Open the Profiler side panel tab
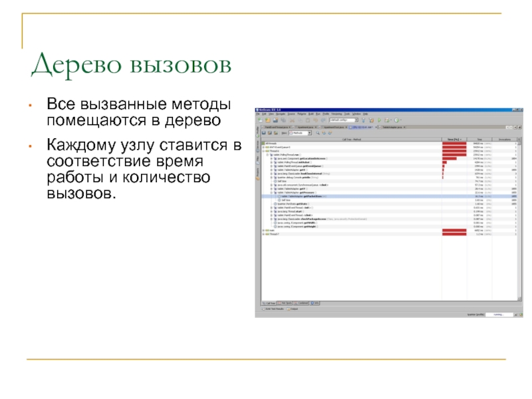This screenshot has height=399, width=532. click(x=257, y=131)
